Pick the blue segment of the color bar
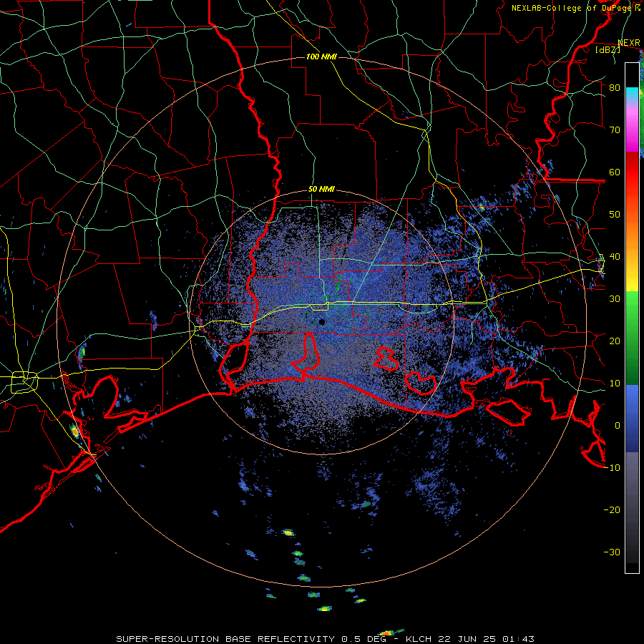 pyautogui.click(x=632, y=419)
